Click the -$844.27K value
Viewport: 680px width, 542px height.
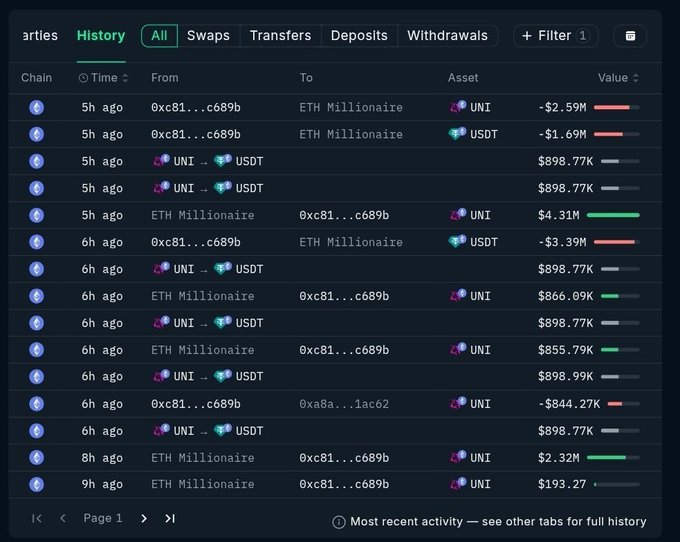[x=569, y=404]
